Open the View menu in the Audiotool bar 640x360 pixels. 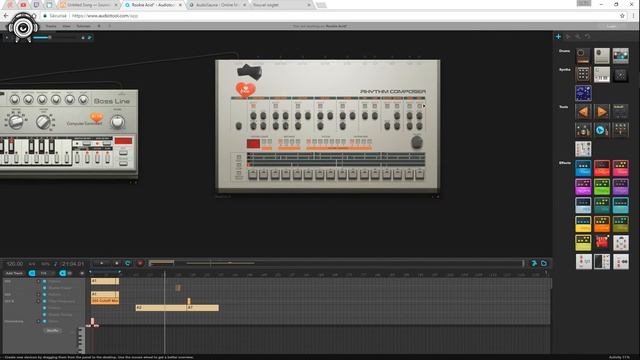(66, 26)
